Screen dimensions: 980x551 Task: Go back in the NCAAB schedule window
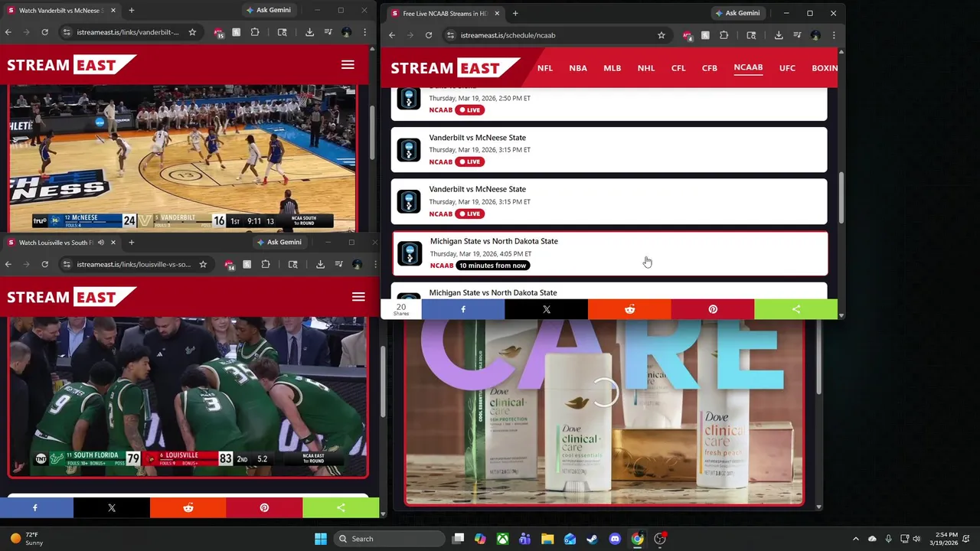click(392, 35)
